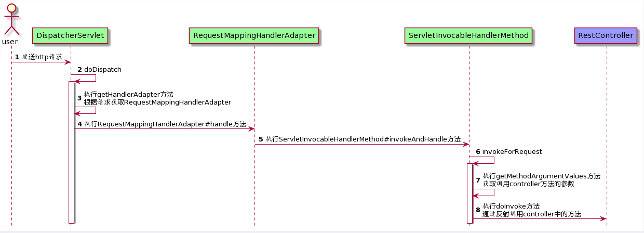Click the doDispatch self-call loop arrow
The width and height of the screenshot is (644, 233).
[95, 78]
